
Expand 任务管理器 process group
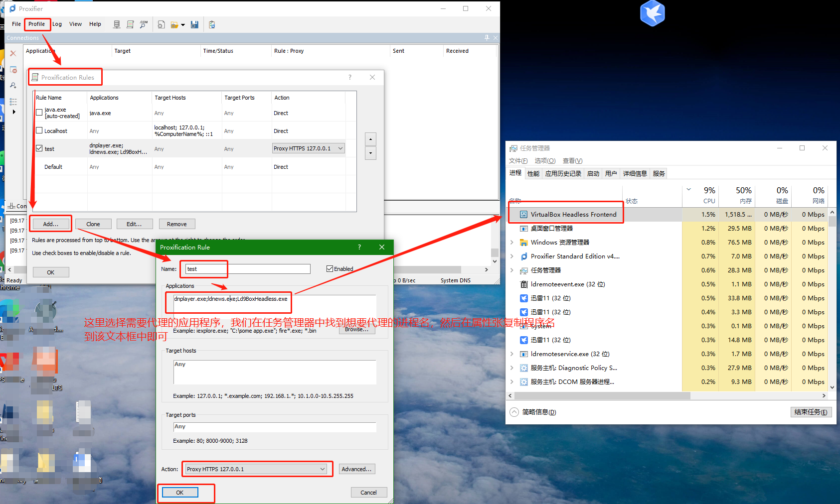pos(512,270)
